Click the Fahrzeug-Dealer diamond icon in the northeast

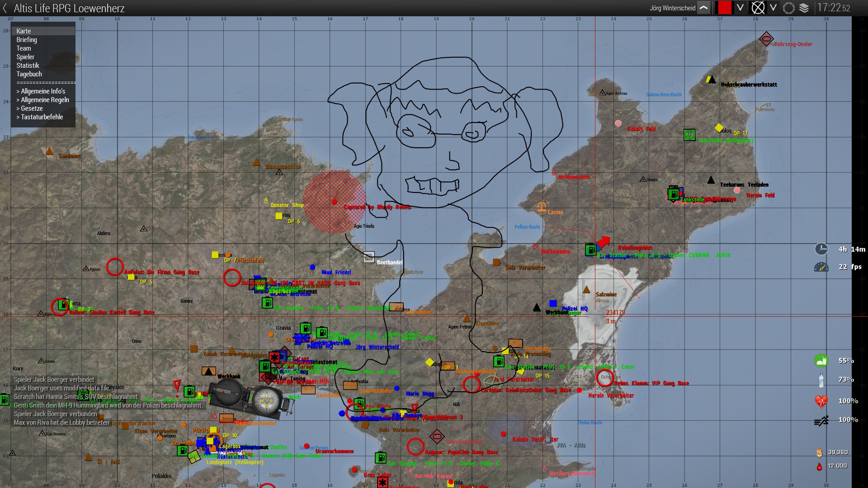[x=766, y=39]
